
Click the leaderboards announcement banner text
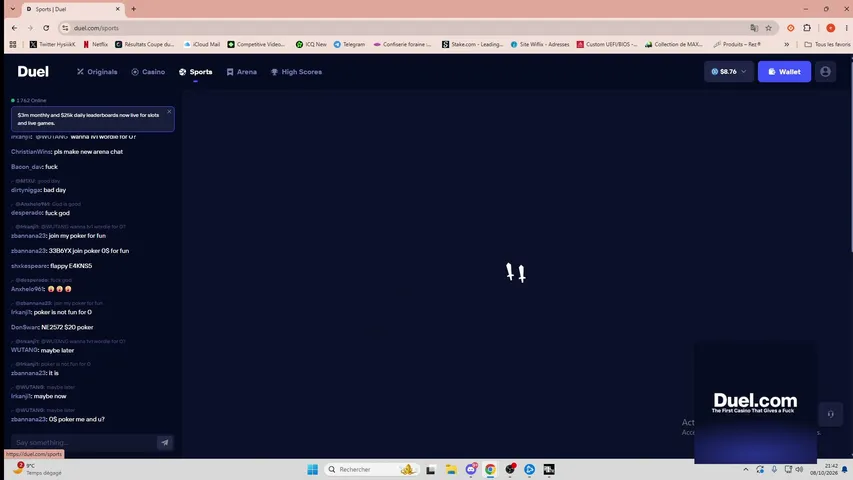pyautogui.click(x=88, y=119)
